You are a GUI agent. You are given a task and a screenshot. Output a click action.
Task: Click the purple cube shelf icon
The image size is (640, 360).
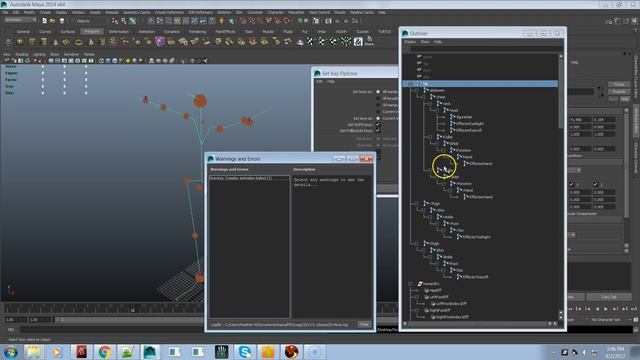[x=160, y=41]
